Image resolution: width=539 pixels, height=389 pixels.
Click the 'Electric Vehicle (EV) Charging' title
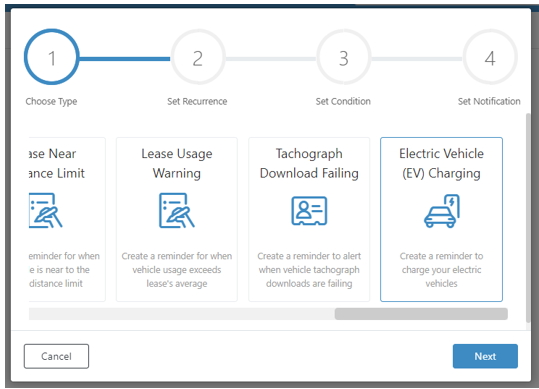tap(441, 163)
